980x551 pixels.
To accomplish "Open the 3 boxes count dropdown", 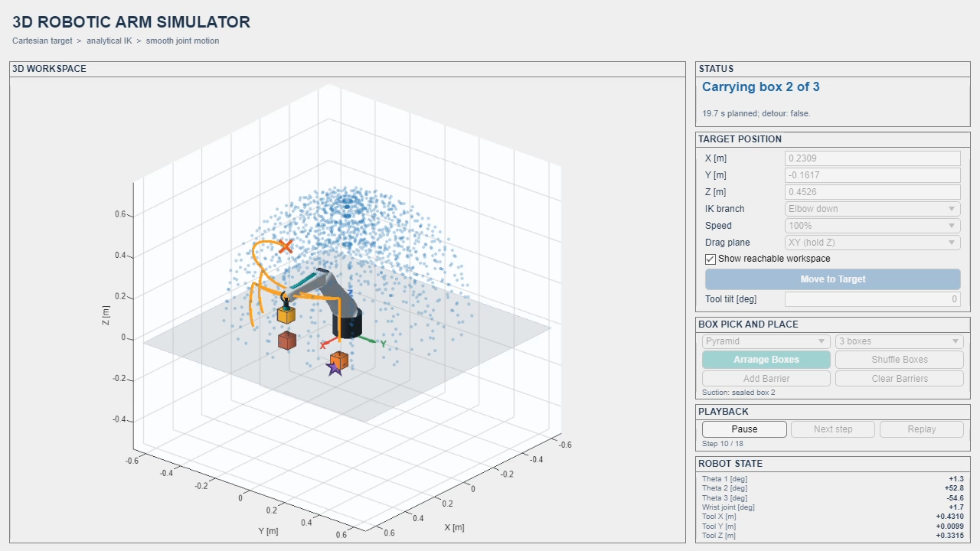I will click(900, 341).
